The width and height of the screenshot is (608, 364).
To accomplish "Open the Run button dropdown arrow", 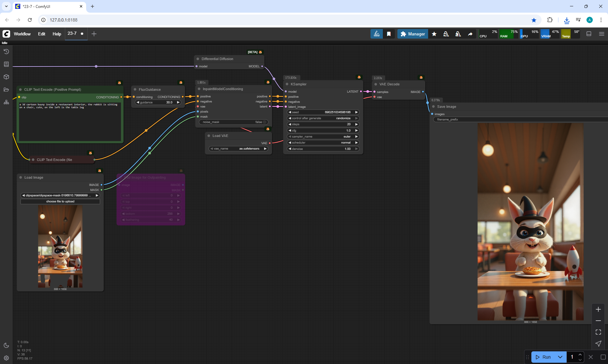I will tap(560, 357).
